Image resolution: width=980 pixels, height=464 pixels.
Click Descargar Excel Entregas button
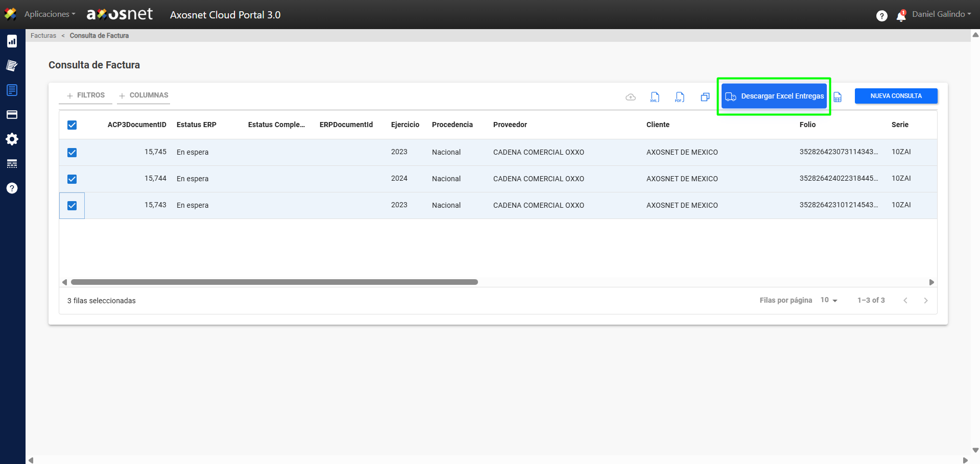(774, 96)
